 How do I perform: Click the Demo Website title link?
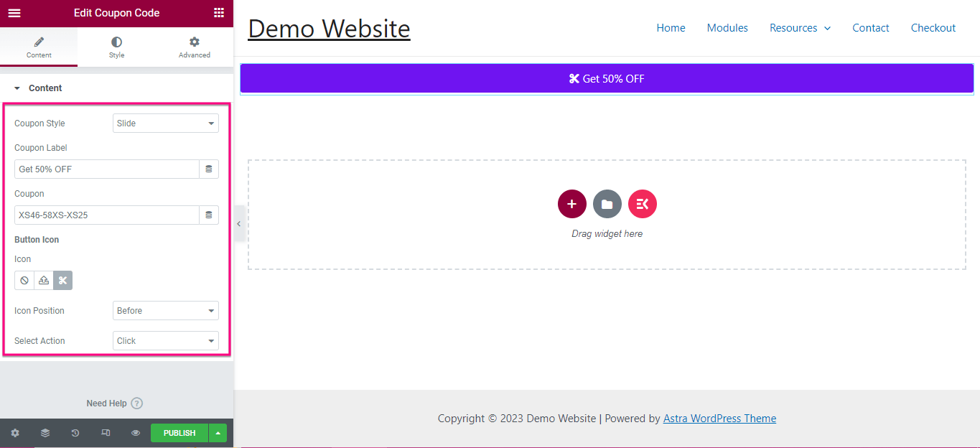click(329, 28)
